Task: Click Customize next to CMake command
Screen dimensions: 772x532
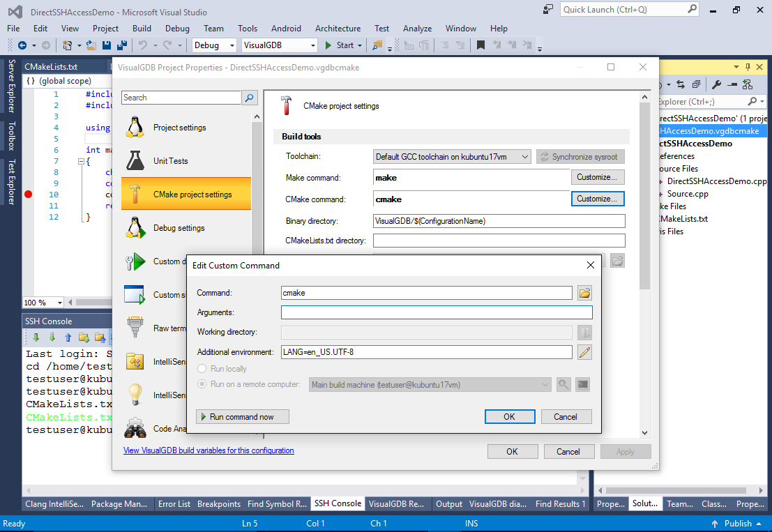Action: click(x=597, y=199)
